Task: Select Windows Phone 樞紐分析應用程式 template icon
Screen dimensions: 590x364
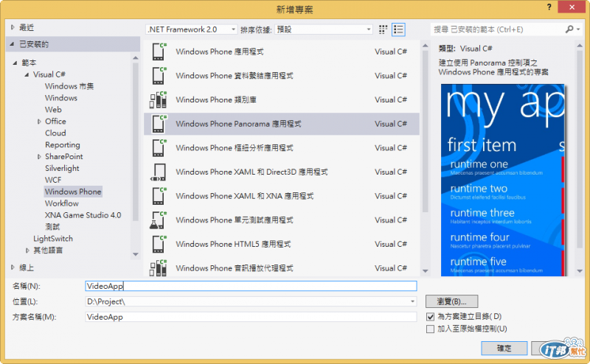Action: click(x=159, y=148)
